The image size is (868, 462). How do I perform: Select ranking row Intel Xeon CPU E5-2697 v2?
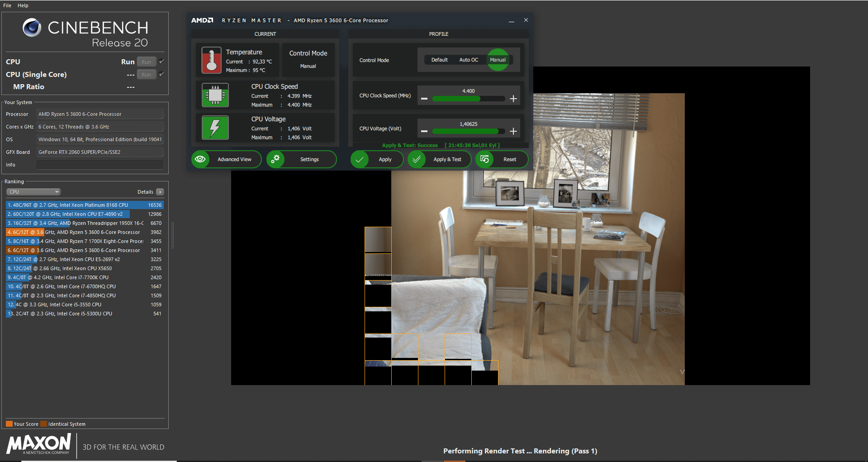click(x=85, y=259)
